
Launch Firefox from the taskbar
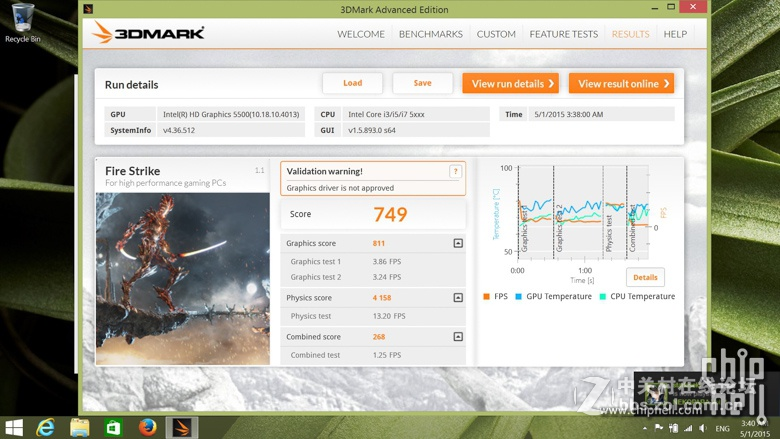pos(148,428)
